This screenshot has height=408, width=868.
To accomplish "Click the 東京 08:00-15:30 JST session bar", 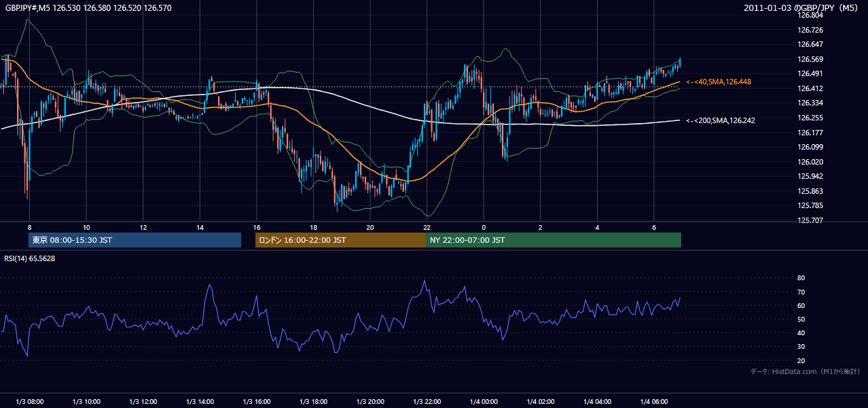I will [x=135, y=240].
